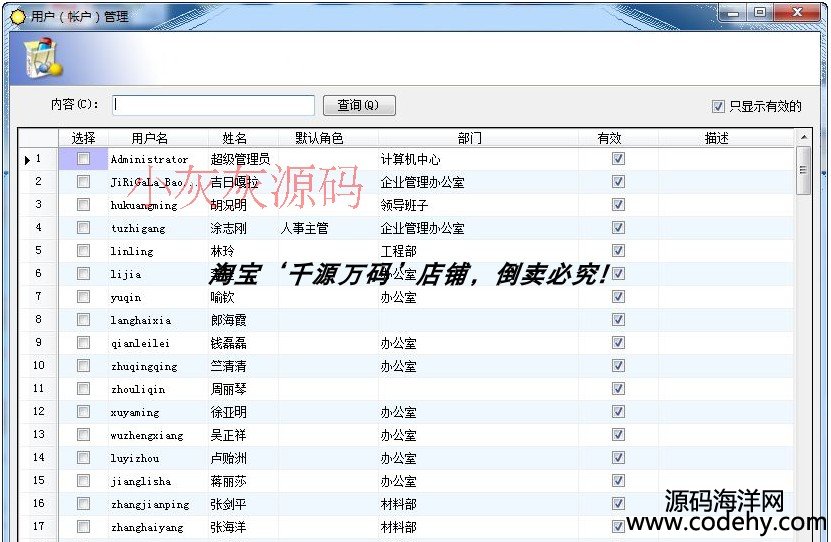Click the 查询(Q) search button
Image resolution: width=831 pixels, height=542 pixels.
[x=359, y=106]
